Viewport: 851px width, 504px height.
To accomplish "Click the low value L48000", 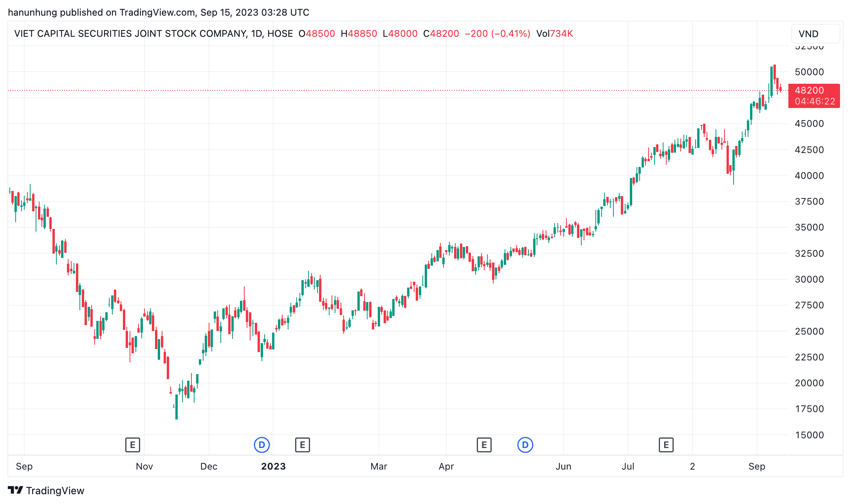I will click(400, 34).
